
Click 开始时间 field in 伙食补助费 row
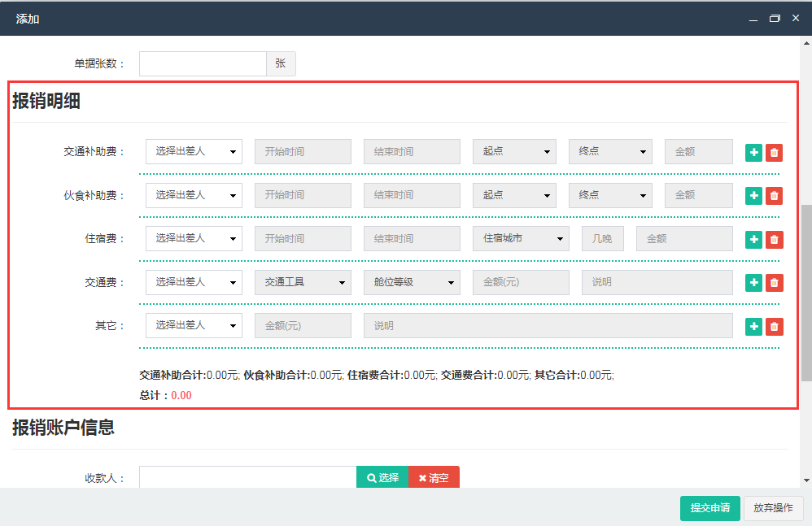coord(303,195)
